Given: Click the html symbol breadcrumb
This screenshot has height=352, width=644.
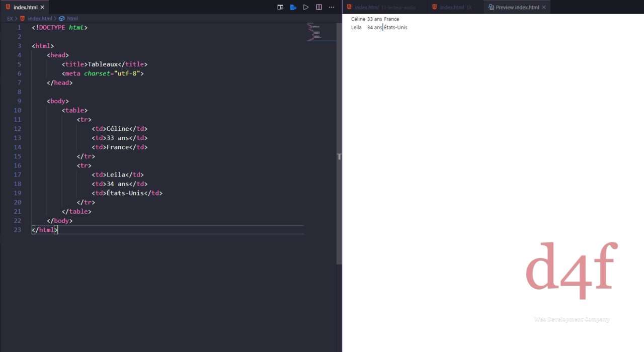Looking at the screenshot, I should 72,19.
